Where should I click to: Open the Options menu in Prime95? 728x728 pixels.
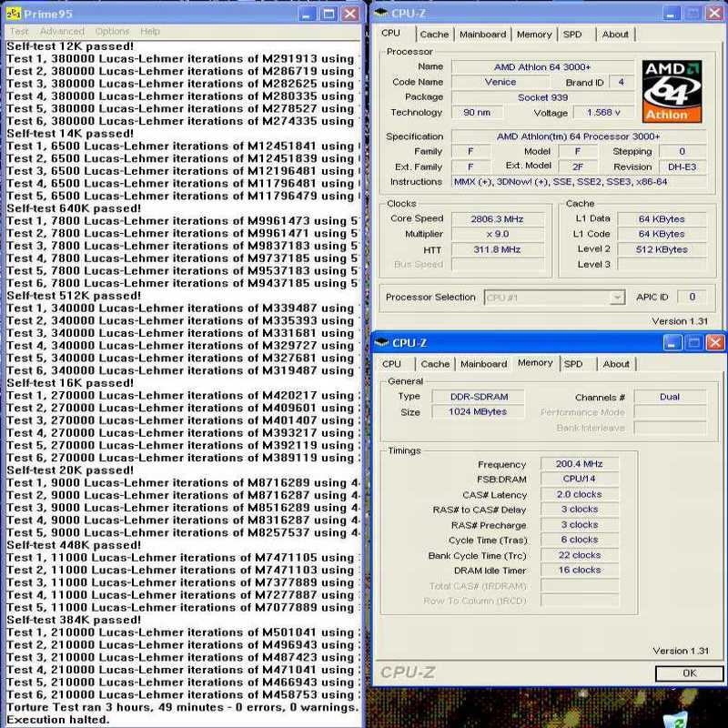coord(112,32)
